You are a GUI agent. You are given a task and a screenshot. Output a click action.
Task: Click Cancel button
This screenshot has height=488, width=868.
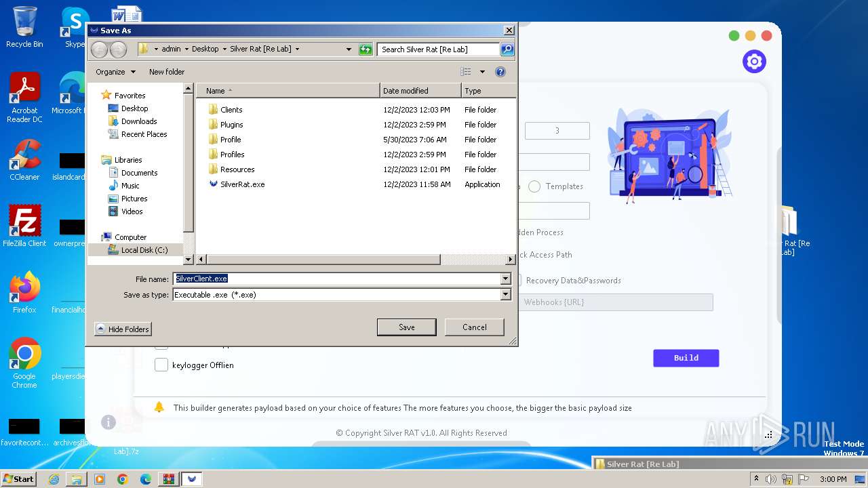coord(475,327)
